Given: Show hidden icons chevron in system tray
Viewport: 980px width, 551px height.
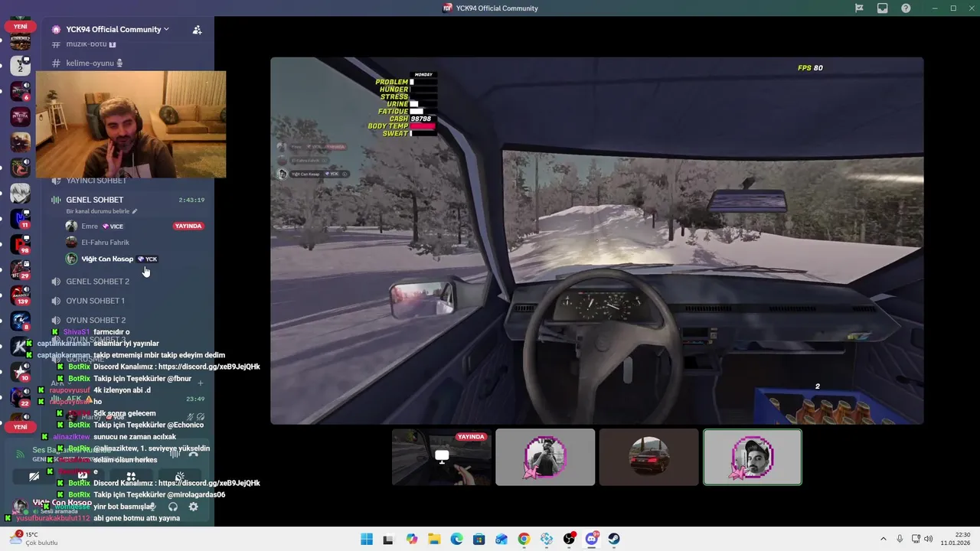Looking at the screenshot, I should click(x=883, y=539).
